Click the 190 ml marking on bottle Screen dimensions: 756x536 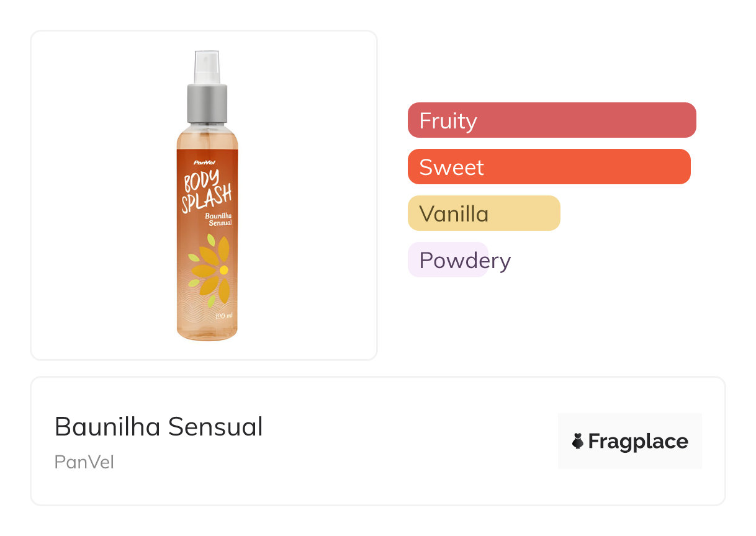pyautogui.click(x=223, y=316)
